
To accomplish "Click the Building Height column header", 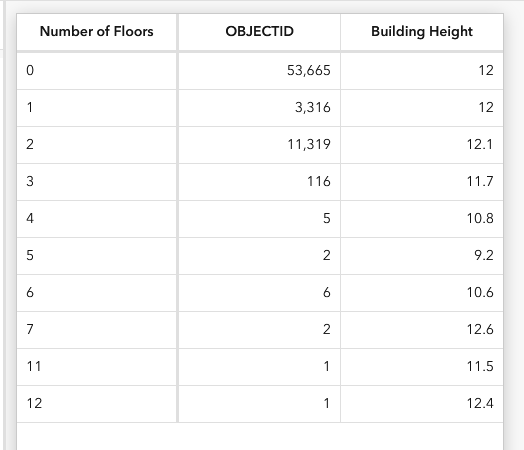I will (x=422, y=32).
